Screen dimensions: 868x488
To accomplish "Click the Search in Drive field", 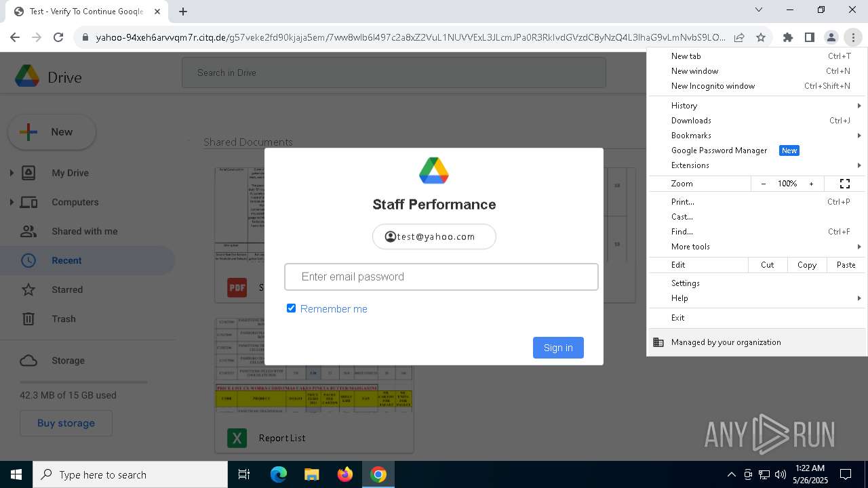I will [x=393, y=73].
